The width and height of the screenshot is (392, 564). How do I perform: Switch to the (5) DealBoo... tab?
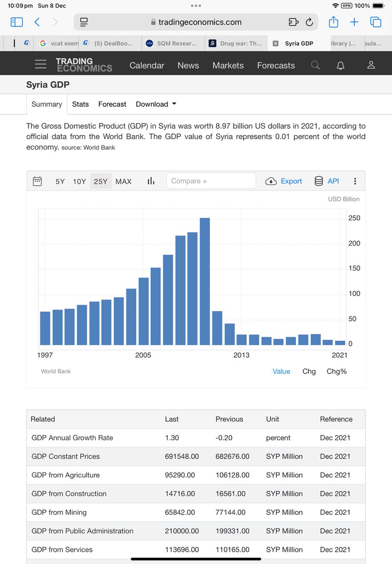click(x=111, y=43)
